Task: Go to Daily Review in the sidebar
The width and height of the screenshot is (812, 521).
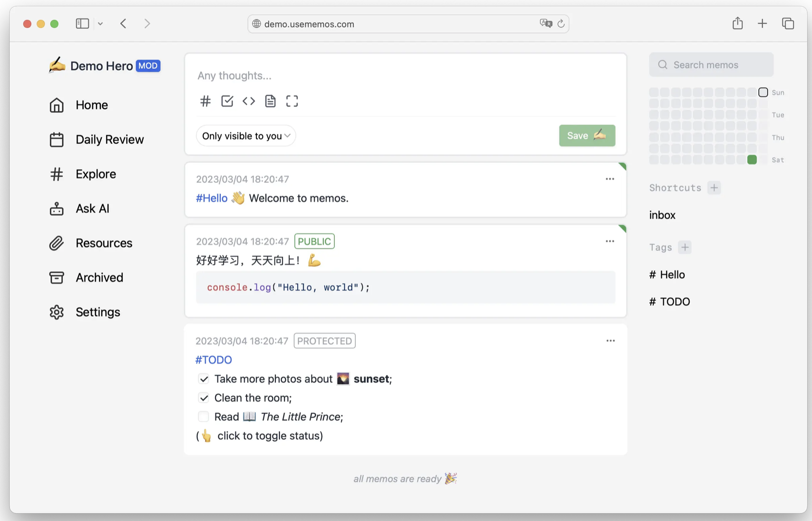Action: click(110, 140)
